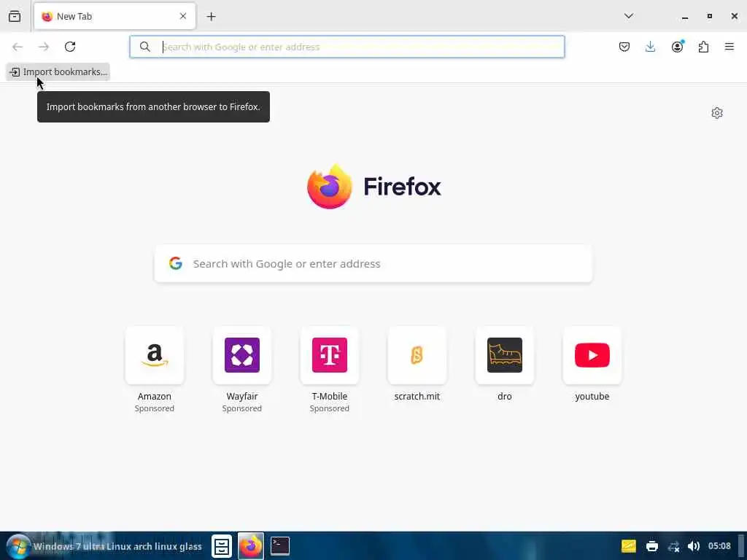Open the Amazon sponsored shortcut
747x560 pixels.
coord(155,355)
